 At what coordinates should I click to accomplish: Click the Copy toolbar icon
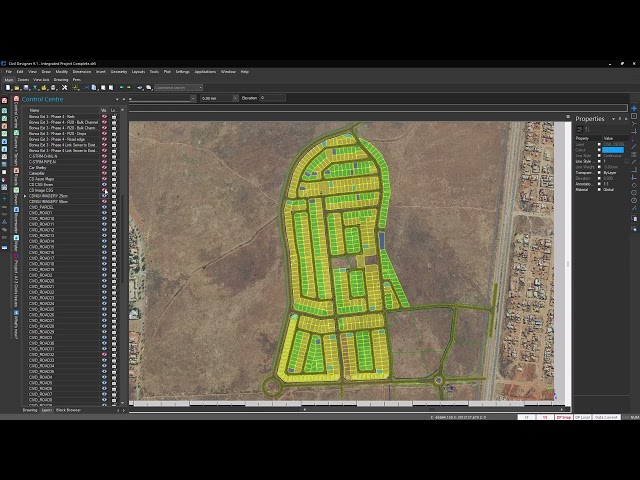(94, 87)
